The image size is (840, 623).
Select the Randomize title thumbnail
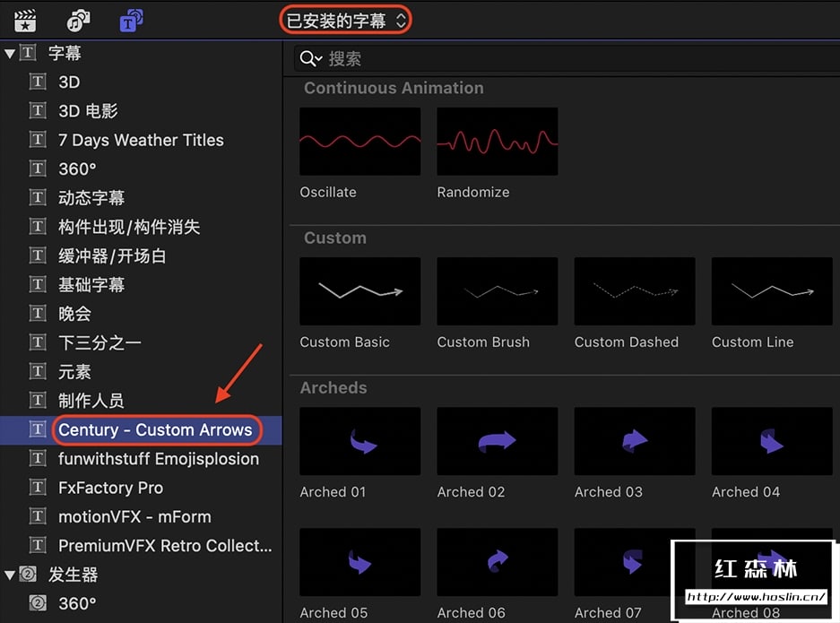[x=498, y=142]
